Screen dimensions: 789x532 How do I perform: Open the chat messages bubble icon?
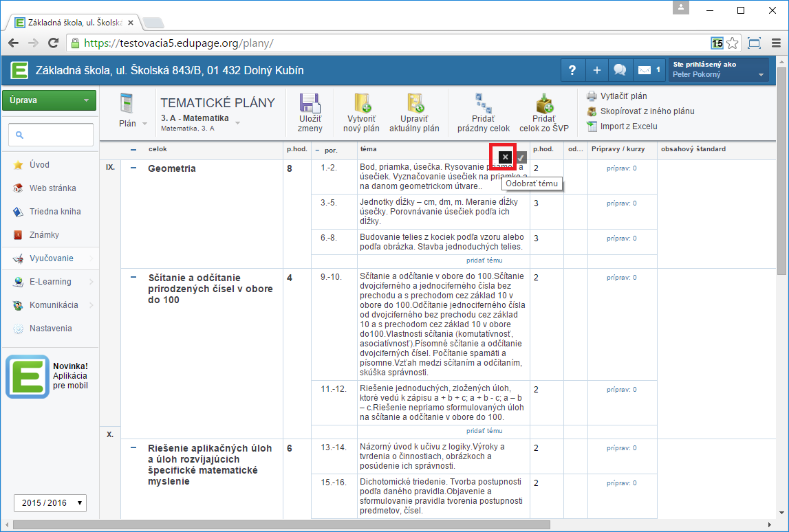(x=620, y=70)
